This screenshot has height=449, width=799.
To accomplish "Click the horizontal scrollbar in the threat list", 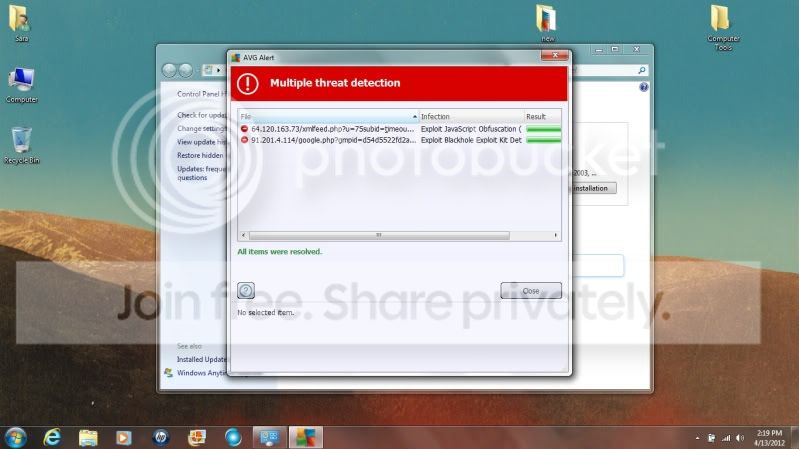I will pyautogui.click(x=378, y=235).
